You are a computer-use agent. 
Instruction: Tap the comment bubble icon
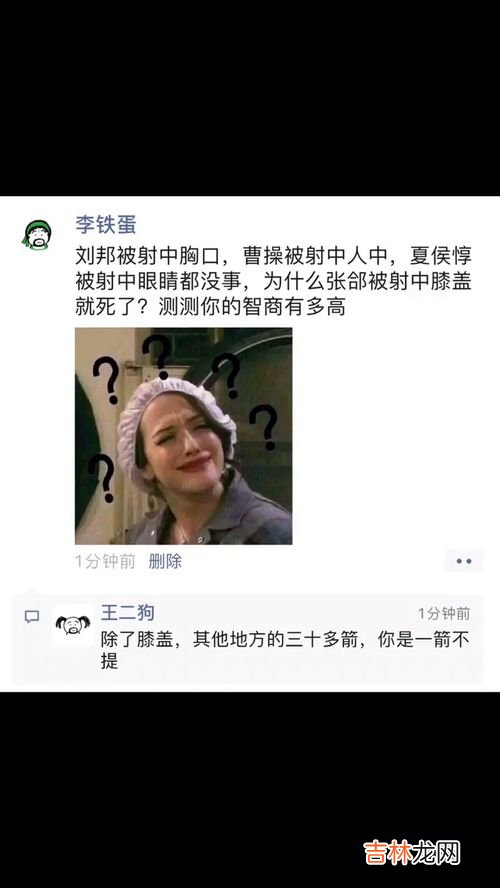[32, 617]
